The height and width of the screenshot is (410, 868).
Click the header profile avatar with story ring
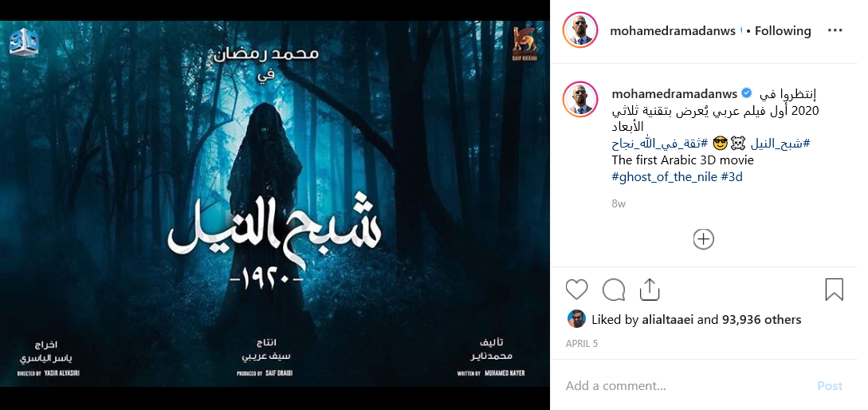pyautogui.click(x=580, y=30)
